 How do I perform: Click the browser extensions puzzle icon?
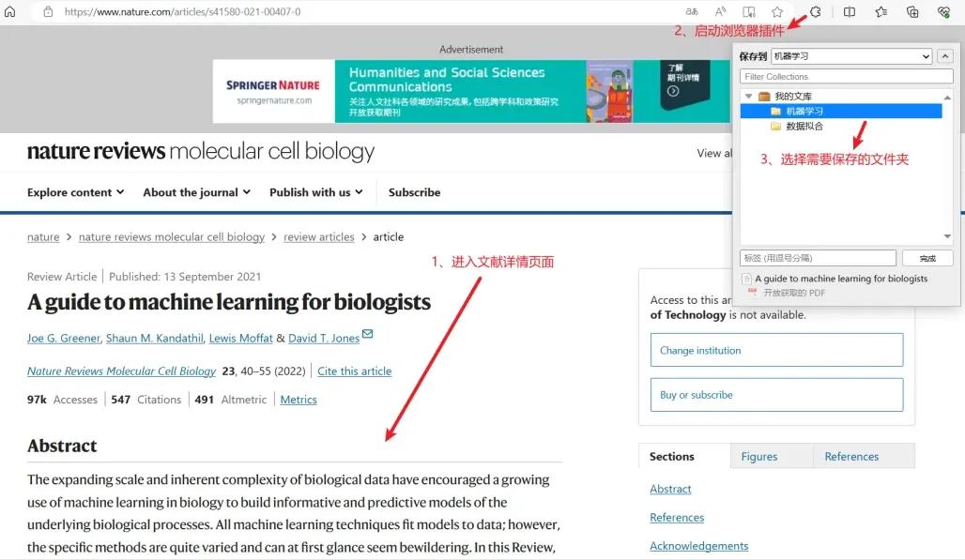pos(815,12)
